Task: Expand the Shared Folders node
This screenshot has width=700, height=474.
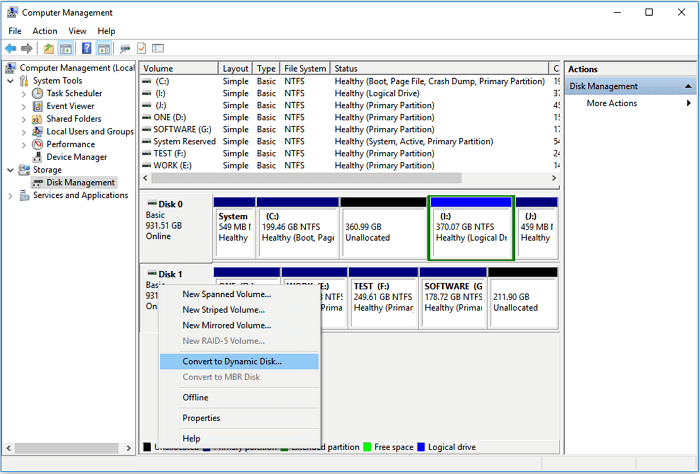Action: point(24,119)
